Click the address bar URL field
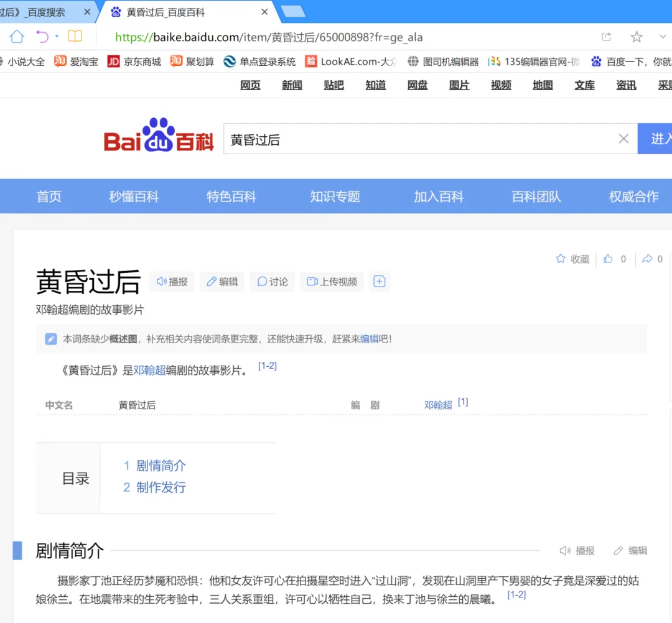This screenshot has height=623, width=672. (x=269, y=37)
